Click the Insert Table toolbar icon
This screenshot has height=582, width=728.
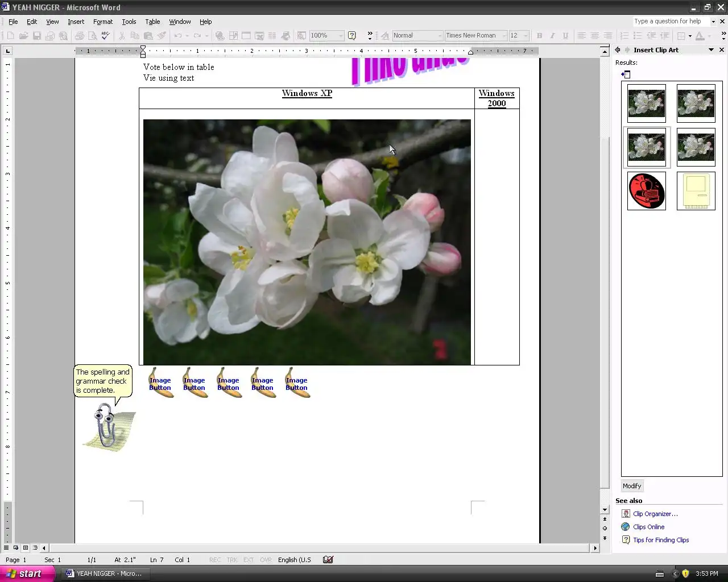click(x=246, y=35)
